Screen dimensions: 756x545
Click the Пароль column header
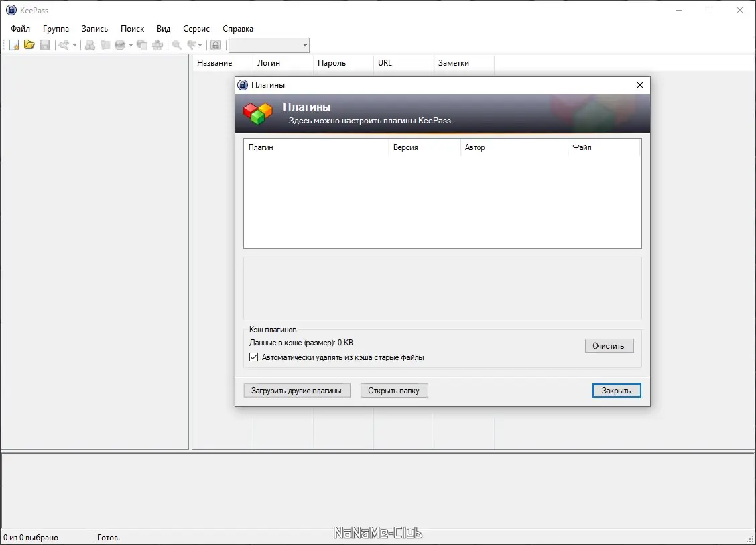[343, 63]
